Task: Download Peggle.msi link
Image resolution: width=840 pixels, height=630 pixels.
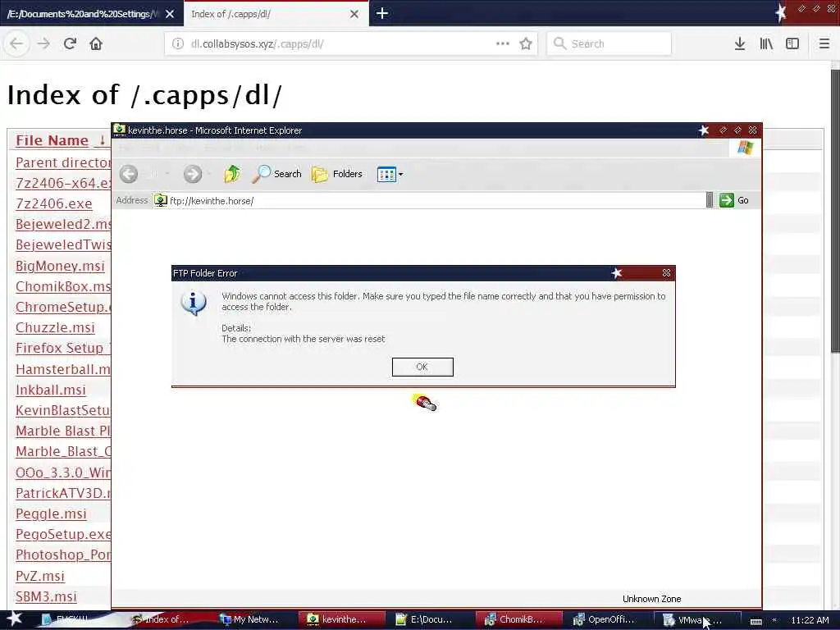Action: (51, 514)
